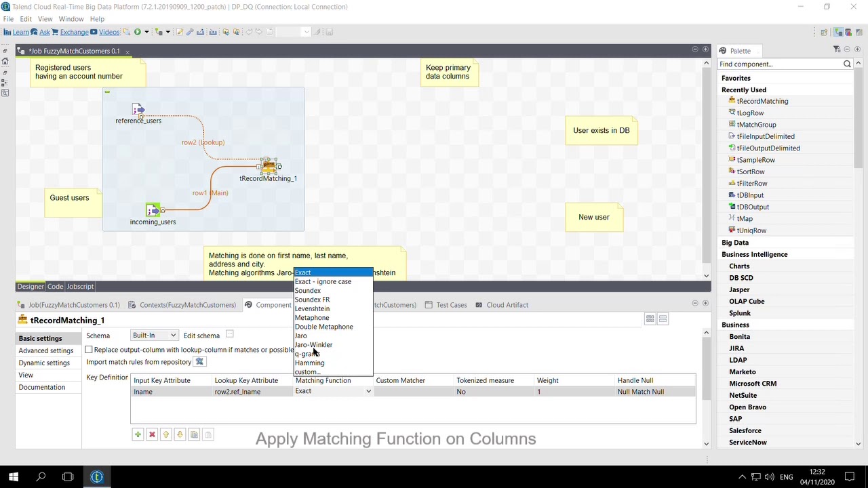This screenshot has height=488, width=868.
Task: Open the Cloud Artifact tab
Action: 501,305
